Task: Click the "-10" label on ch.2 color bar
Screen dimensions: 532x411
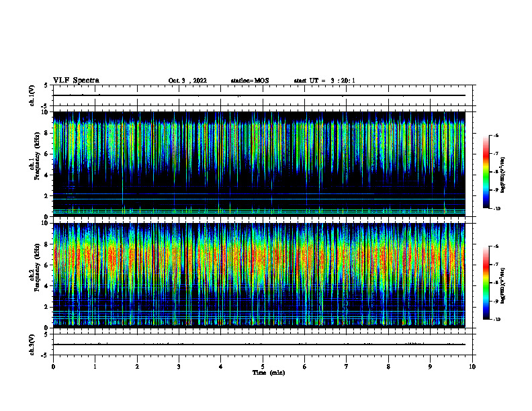Action: click(x=496, y=320)
